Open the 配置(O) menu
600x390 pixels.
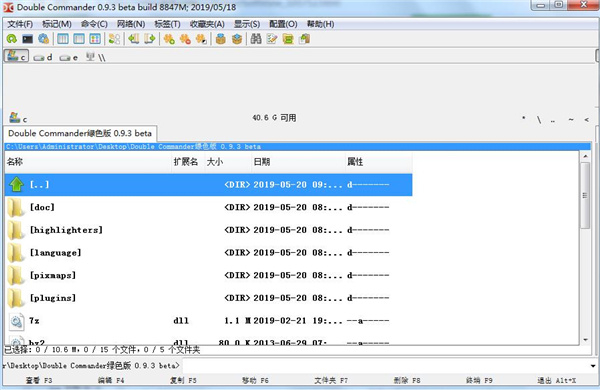coord(283,24)
